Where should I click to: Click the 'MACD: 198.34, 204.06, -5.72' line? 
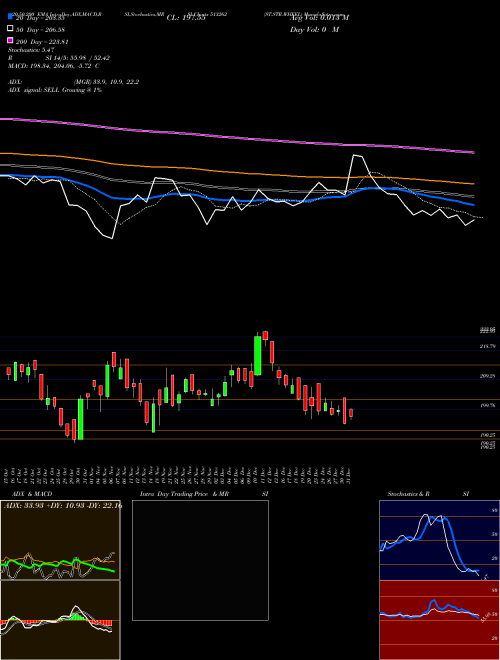click(53, 66)
